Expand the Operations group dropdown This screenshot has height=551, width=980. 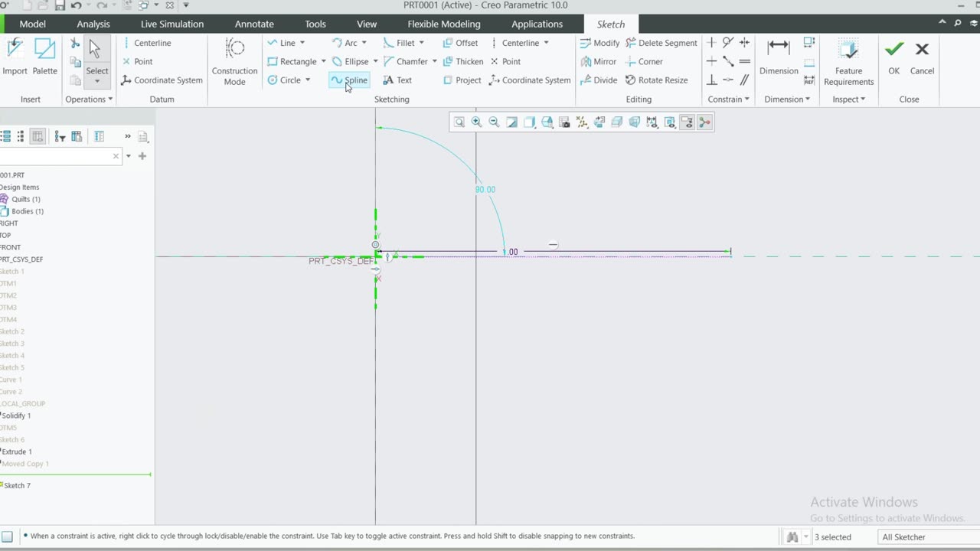(x=90, y=99)
